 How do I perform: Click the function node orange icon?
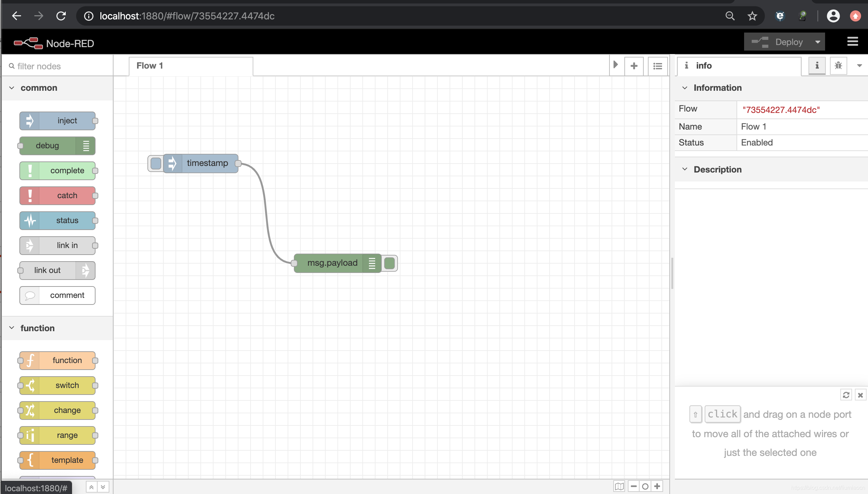tap(30, 360)
